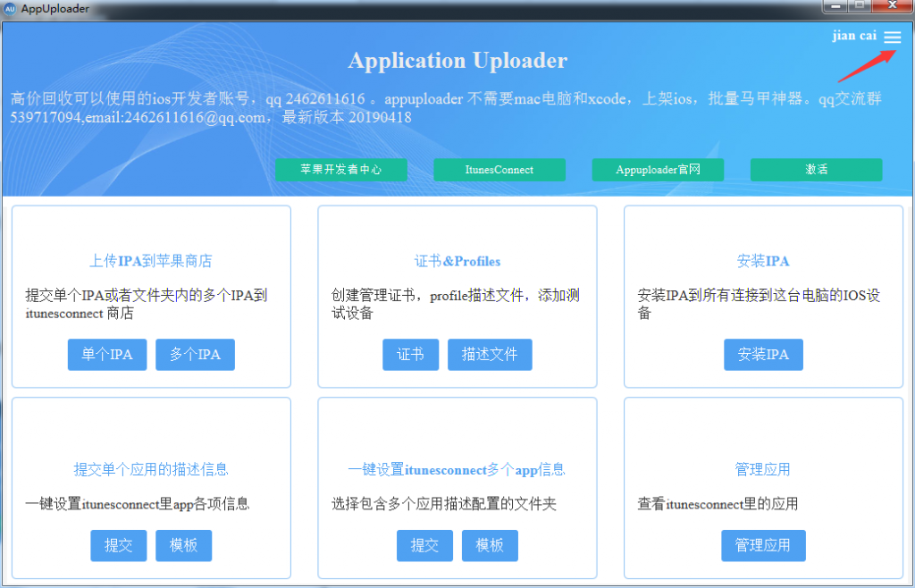The width and height of the screenshot is (915, 588).
Task: Choose 多个IPA upload button
Action: [195, 354]
